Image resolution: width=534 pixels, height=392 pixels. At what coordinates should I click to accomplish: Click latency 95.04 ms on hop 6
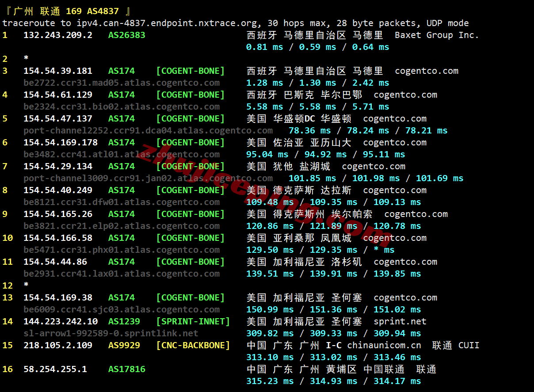pyautogui.click(x=267, y=154)
